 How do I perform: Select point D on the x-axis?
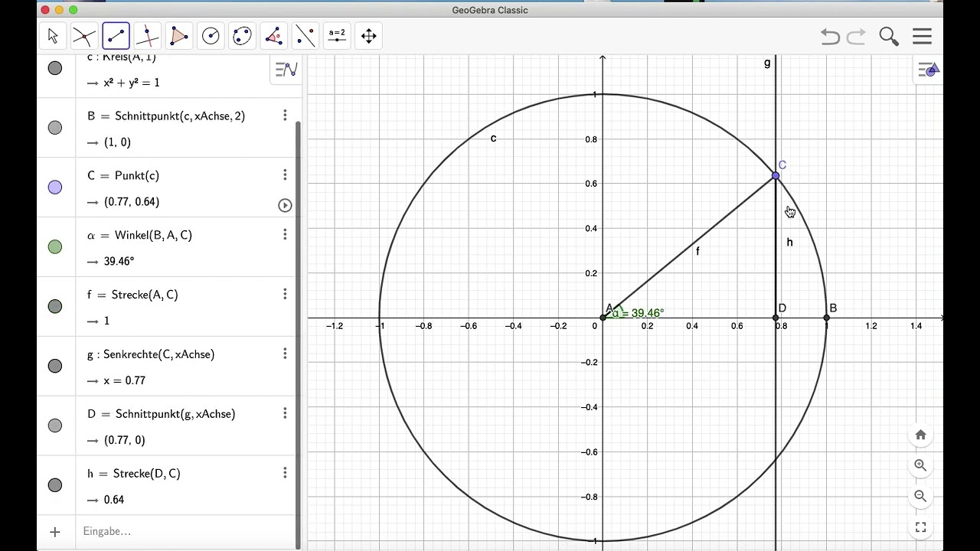776,318
